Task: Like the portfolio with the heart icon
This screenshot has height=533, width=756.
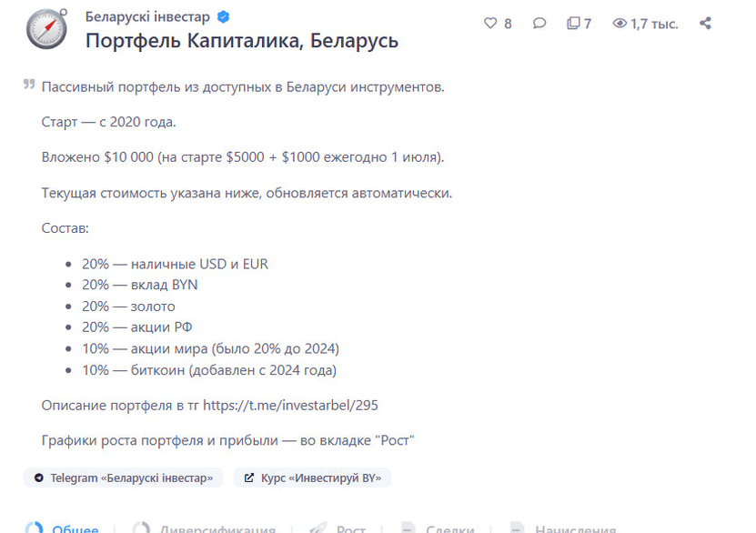Action: point(489,24)
